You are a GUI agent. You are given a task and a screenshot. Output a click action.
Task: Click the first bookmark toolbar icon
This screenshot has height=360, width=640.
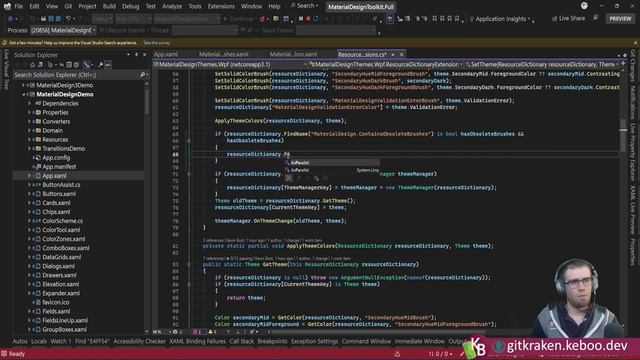[435, 19]
